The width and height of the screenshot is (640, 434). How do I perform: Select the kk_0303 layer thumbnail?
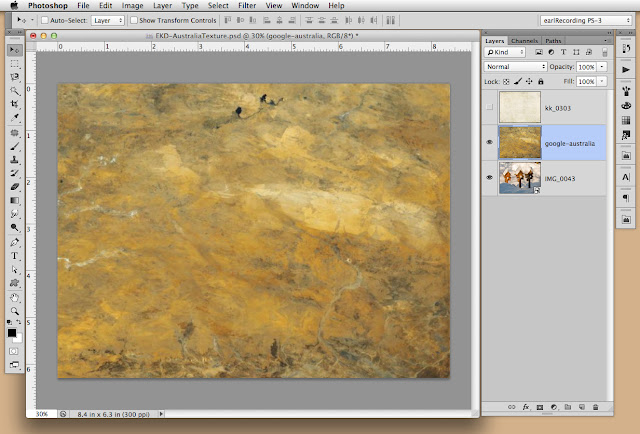[520, 107]
